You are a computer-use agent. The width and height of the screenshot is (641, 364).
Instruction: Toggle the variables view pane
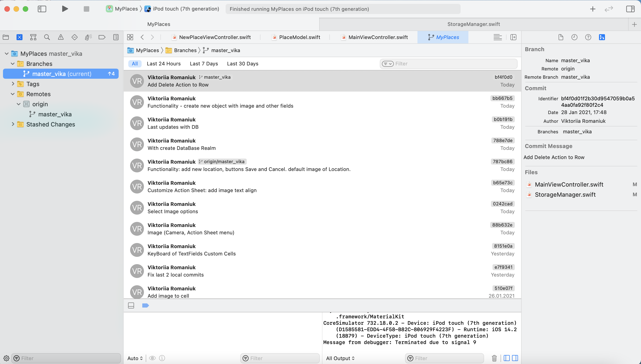click(507, 358)
